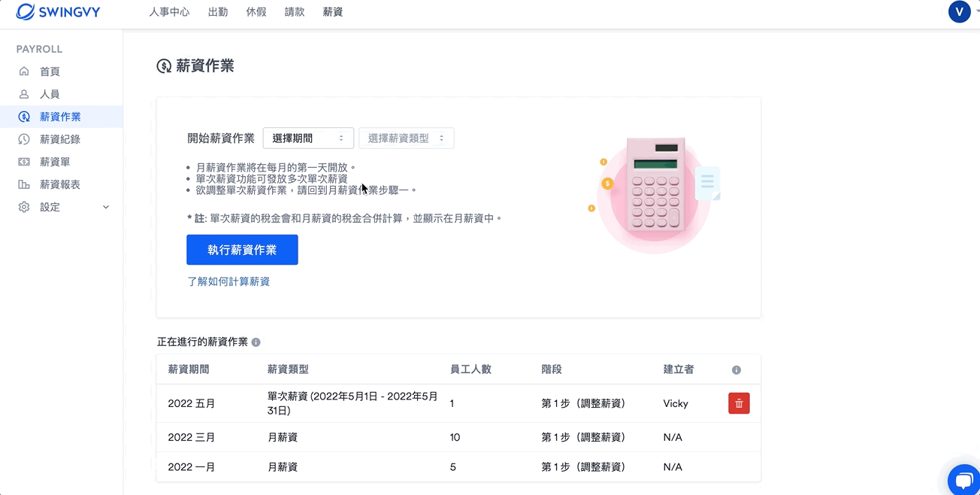Click the Swingvy logo

click(x=58, y=12)
